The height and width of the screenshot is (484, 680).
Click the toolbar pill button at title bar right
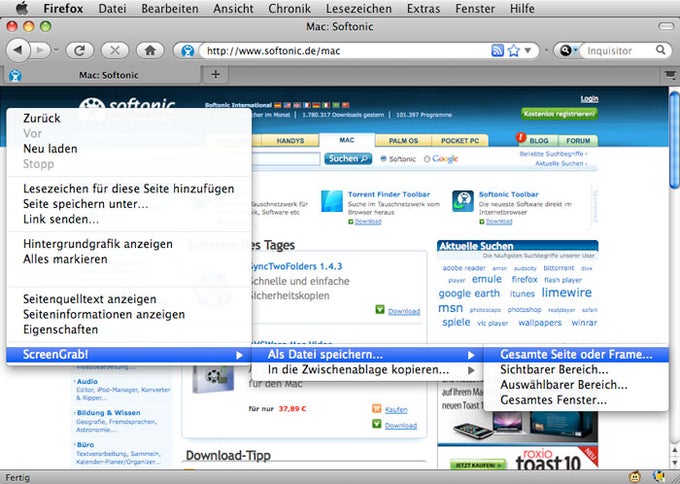(x=666, y=26)
